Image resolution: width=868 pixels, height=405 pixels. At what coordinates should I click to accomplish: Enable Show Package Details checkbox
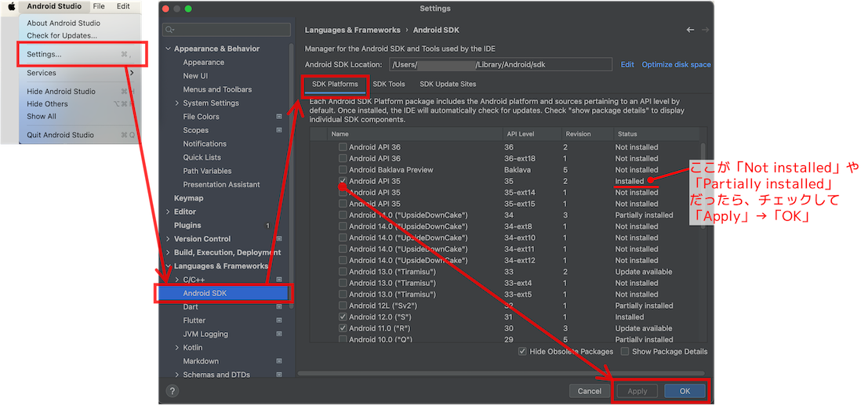click(x=625, y=351)
